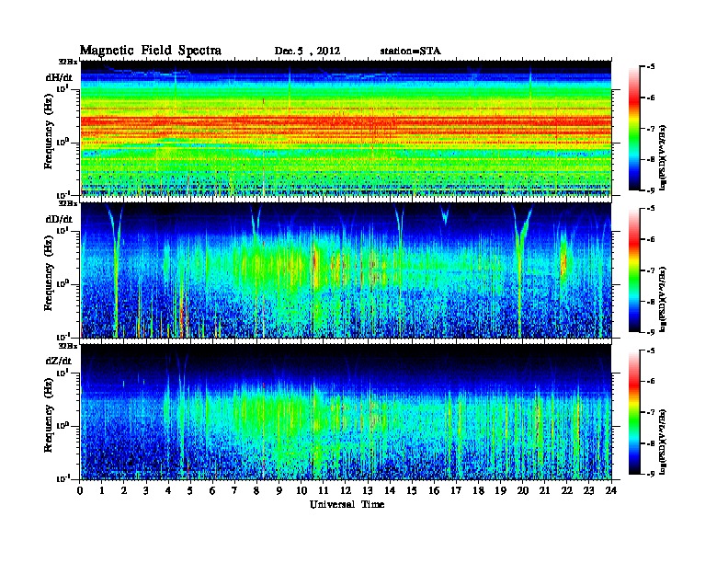
Task: Click the "32Hz" label atop the dZ/dt panel
Action: point(68,346)
